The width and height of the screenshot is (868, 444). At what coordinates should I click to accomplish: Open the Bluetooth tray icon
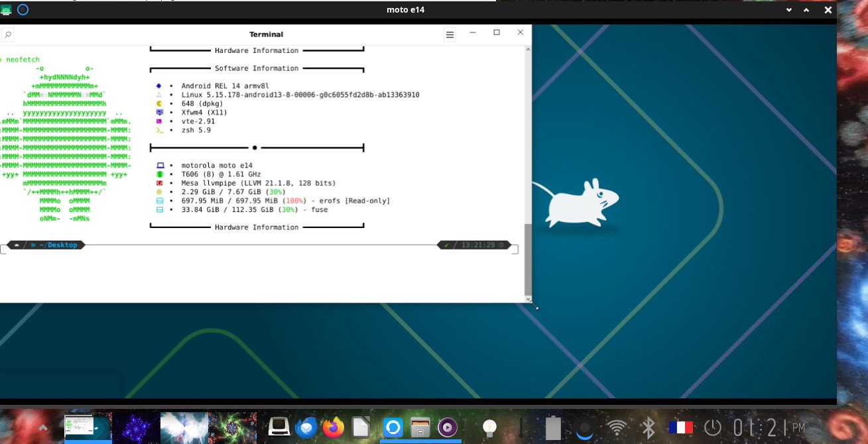(x=648, y=427)
